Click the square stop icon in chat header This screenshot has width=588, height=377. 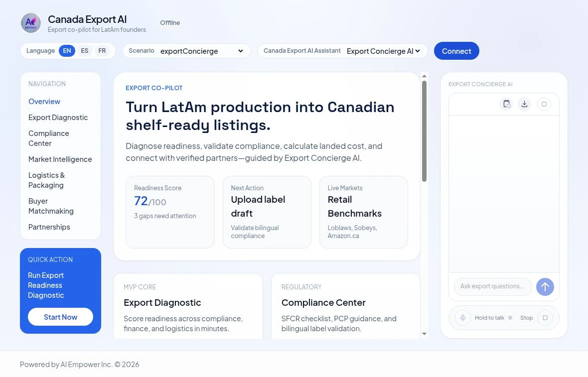544,104
